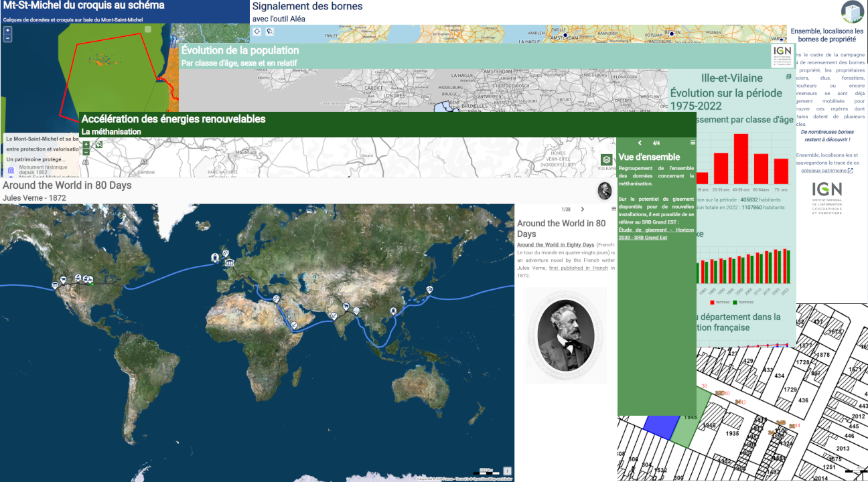Activate geolocation icon in Signalement des bornes
The height and width of the screenshot is (482, 868).
(258, 31)
